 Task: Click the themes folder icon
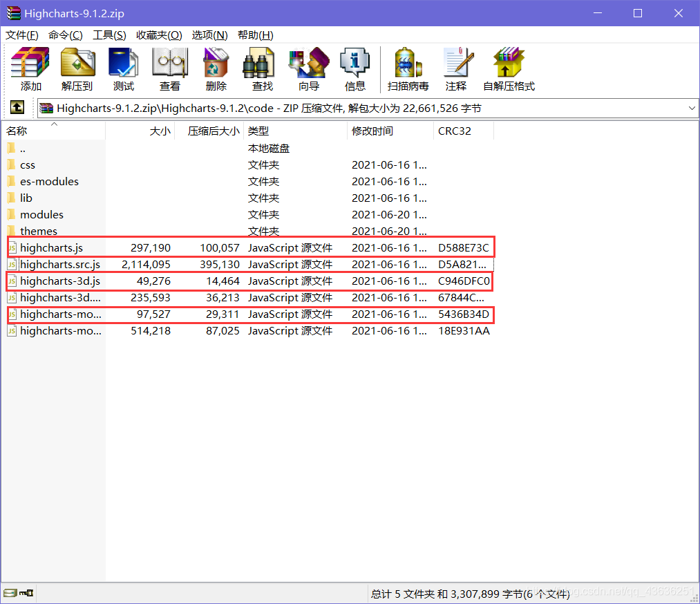coord(12,231)
